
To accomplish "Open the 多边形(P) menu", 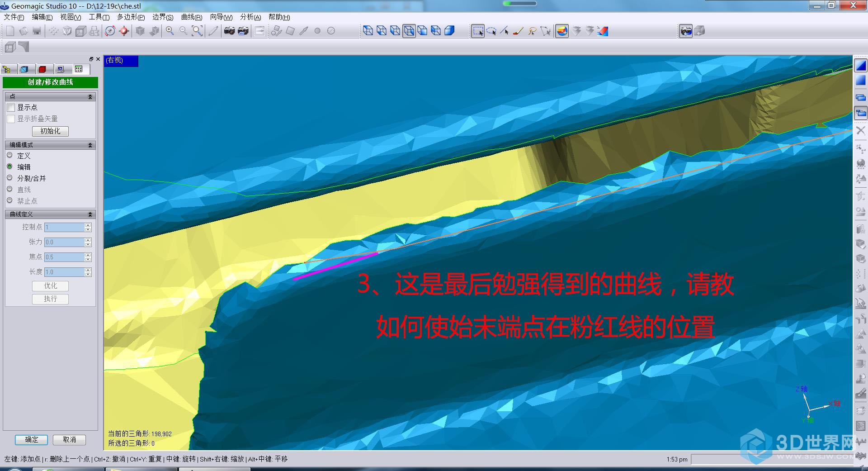I will coord(131,17).
